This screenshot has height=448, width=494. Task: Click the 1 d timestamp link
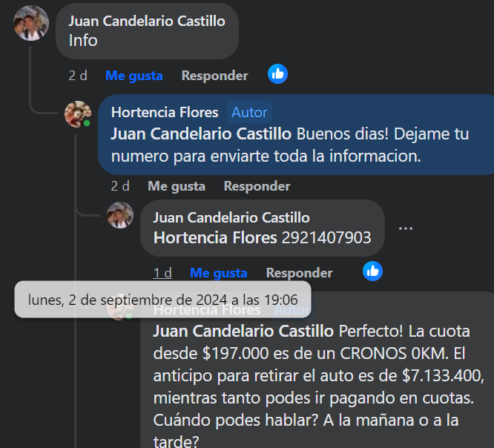(x=162, y=273)
